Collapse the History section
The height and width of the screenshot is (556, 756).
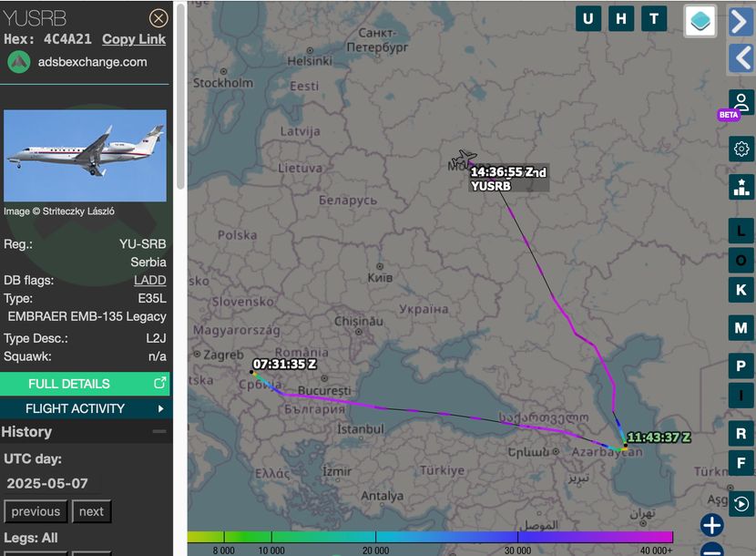(x=159, y=431)
